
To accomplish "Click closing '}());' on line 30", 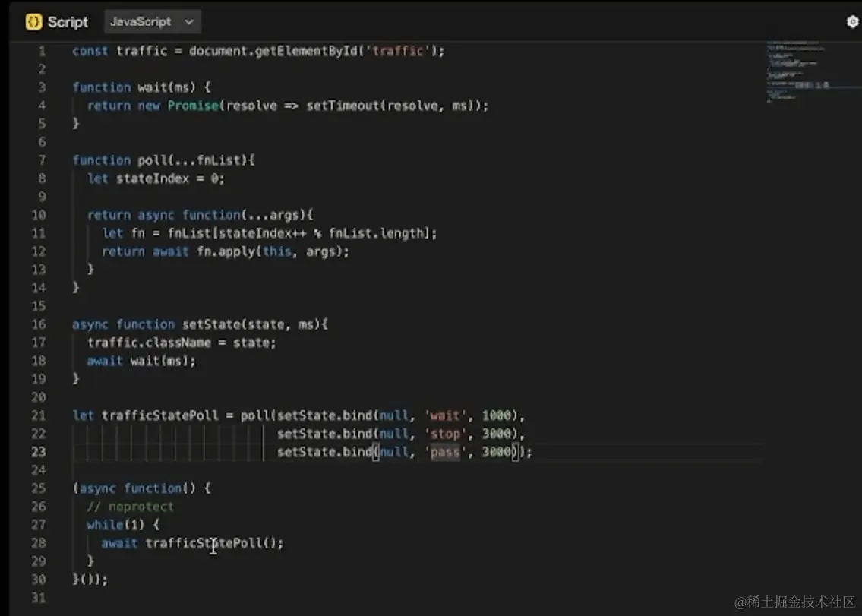I will [90, 579].
